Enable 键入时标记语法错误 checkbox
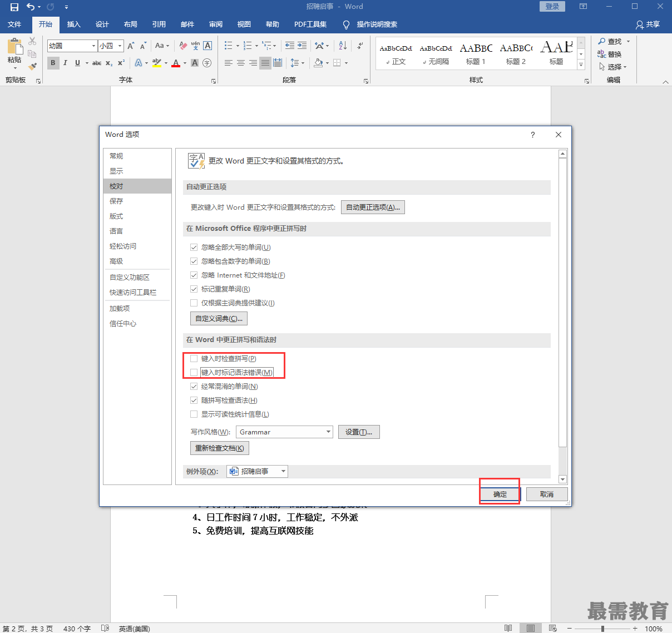672x633 pixels. (194, 372)
